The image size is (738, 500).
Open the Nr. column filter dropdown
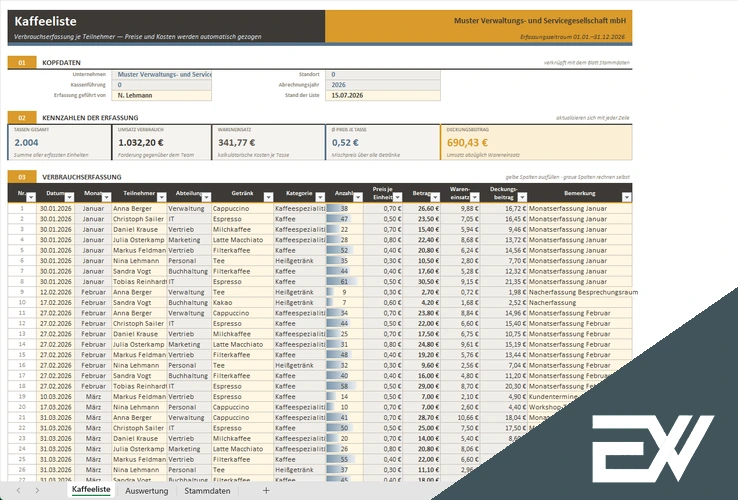(31, 197)
